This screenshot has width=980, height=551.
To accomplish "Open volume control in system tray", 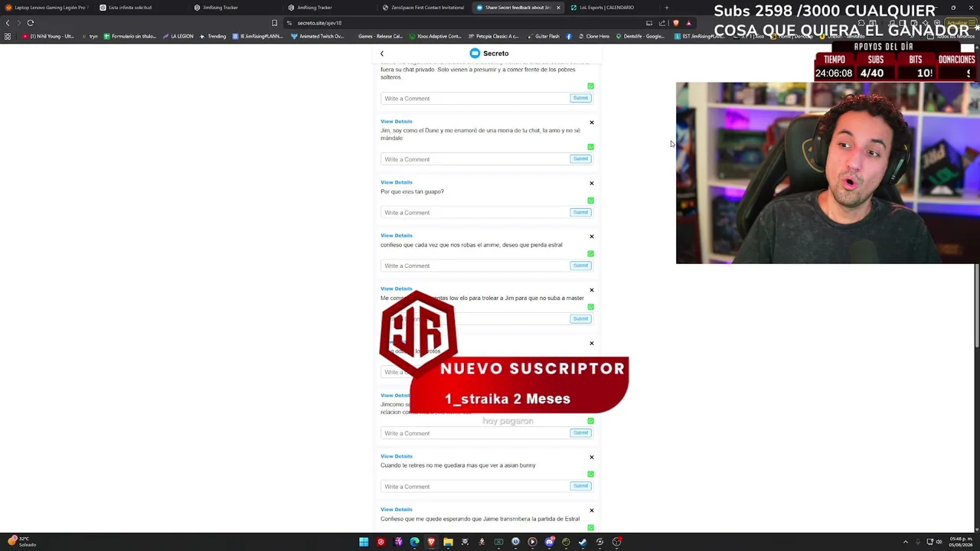I will 940,542.
